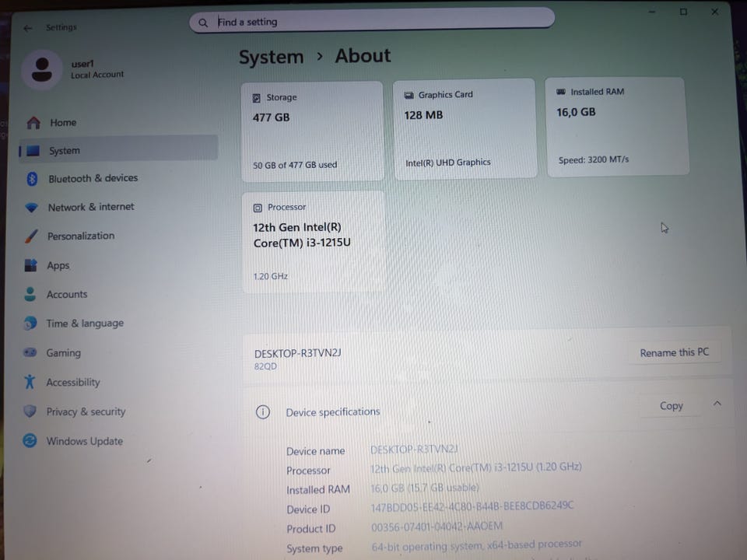This screenshot has height=560, width=747.
Task: Click the Graphics Card icon
Action: pyautogui.click(x=409, y=95)
